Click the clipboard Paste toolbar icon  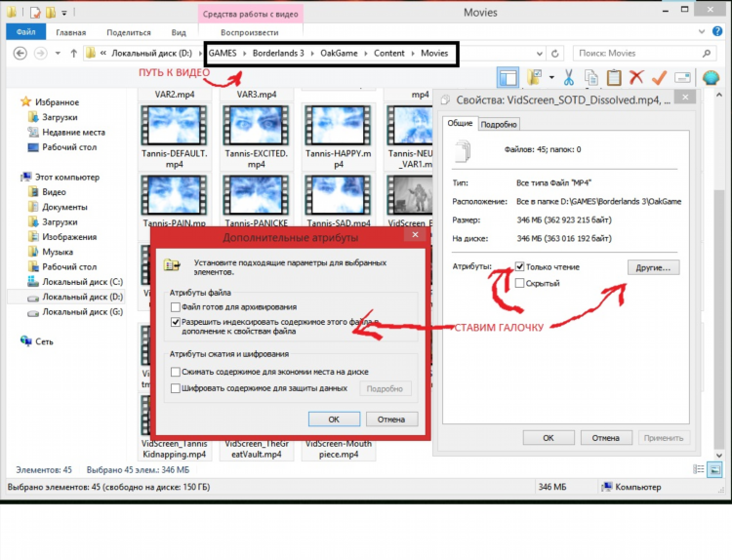pyautogui.click(x=614, y=77)
